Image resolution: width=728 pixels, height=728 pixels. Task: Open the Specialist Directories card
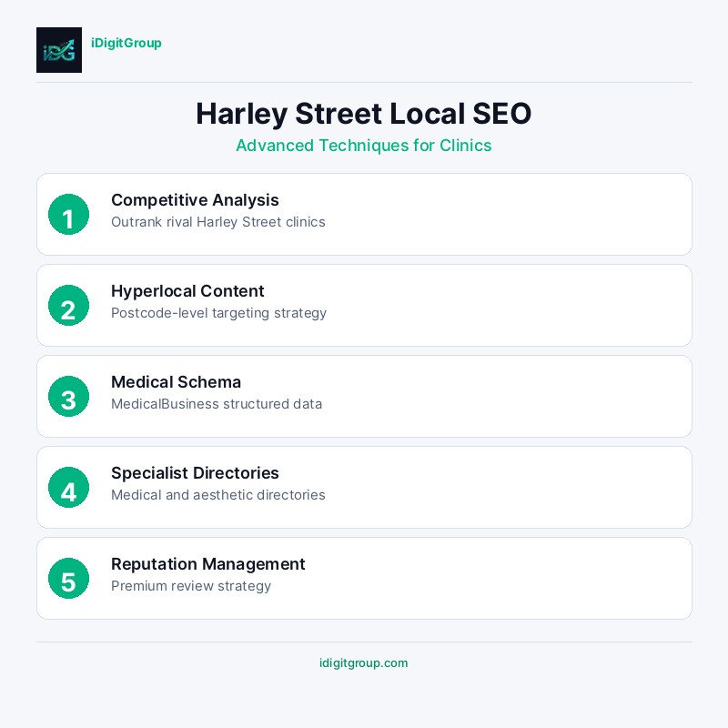point(364,487)
